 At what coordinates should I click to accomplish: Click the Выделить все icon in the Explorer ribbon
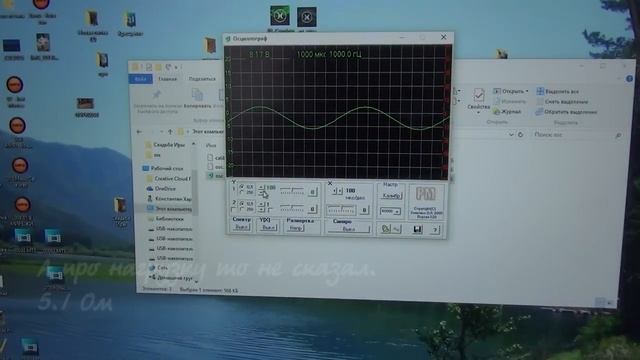[x=540, y=91]
